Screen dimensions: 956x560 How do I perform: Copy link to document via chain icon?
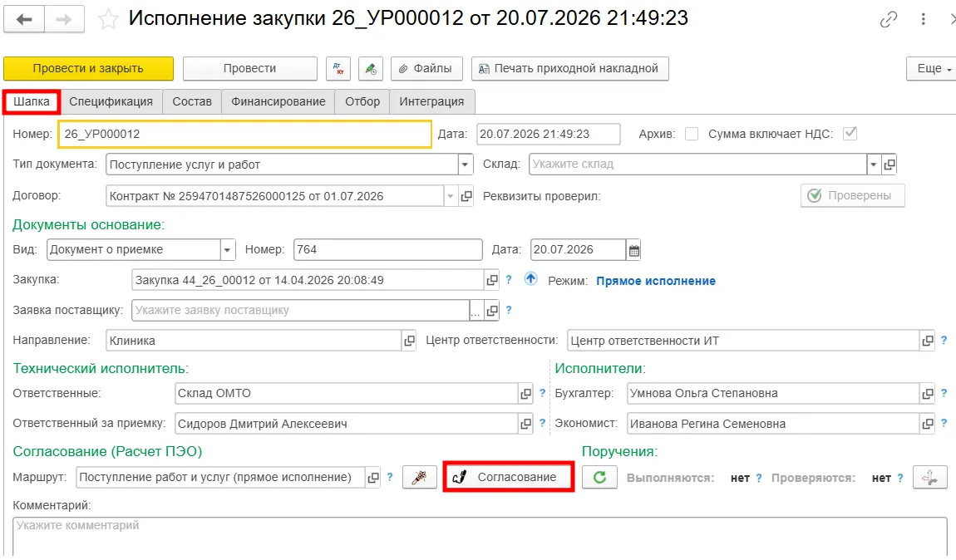click(889, 19)
